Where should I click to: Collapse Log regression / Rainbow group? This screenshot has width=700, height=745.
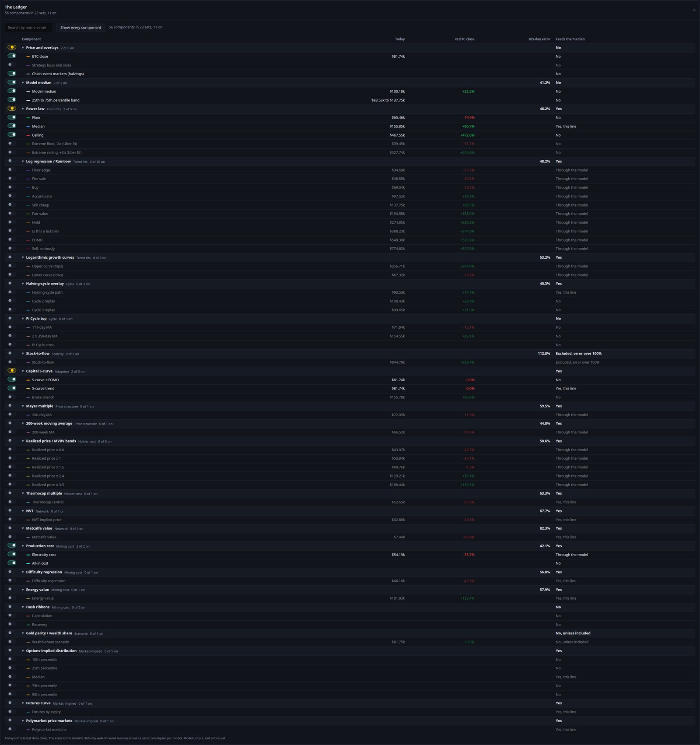(23, 162)
